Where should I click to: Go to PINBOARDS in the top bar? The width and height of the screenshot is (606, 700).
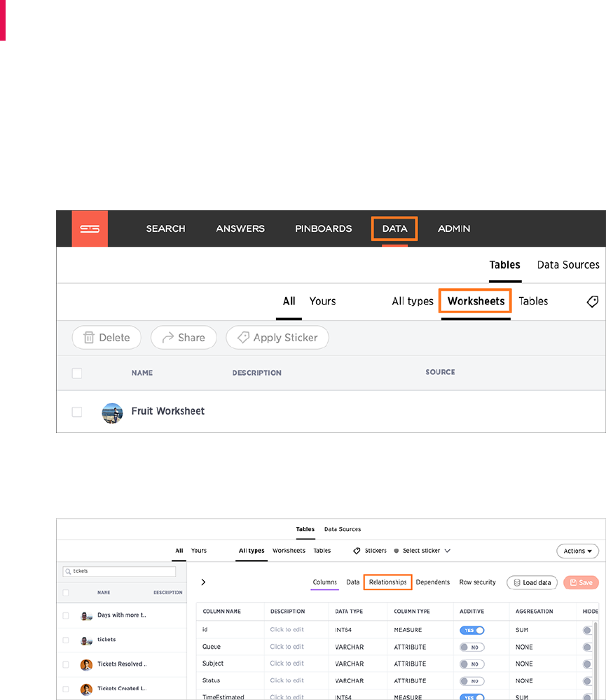[x=324, y=228]
